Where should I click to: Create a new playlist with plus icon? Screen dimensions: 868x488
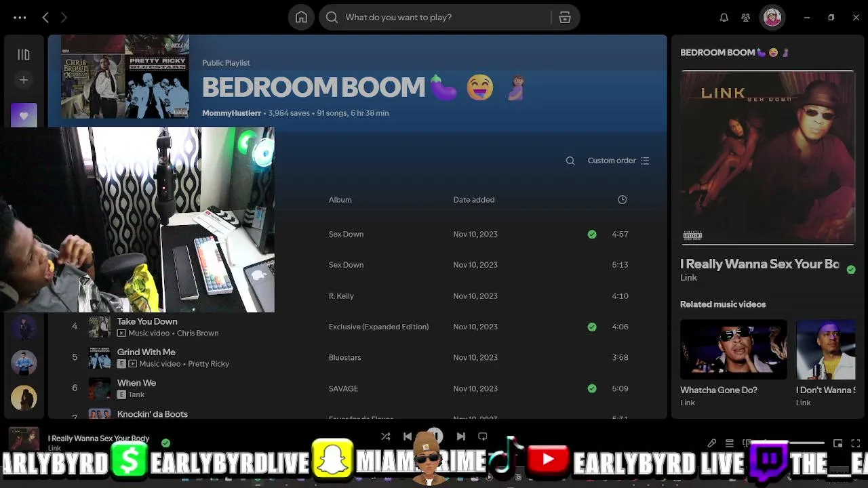[24, 80]
